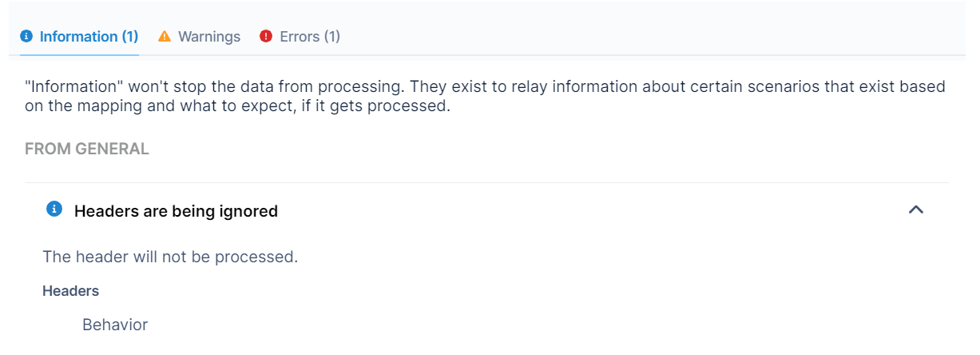Select the "Behavior" header entry
980x355 pixels.
(x=115, y=325)
